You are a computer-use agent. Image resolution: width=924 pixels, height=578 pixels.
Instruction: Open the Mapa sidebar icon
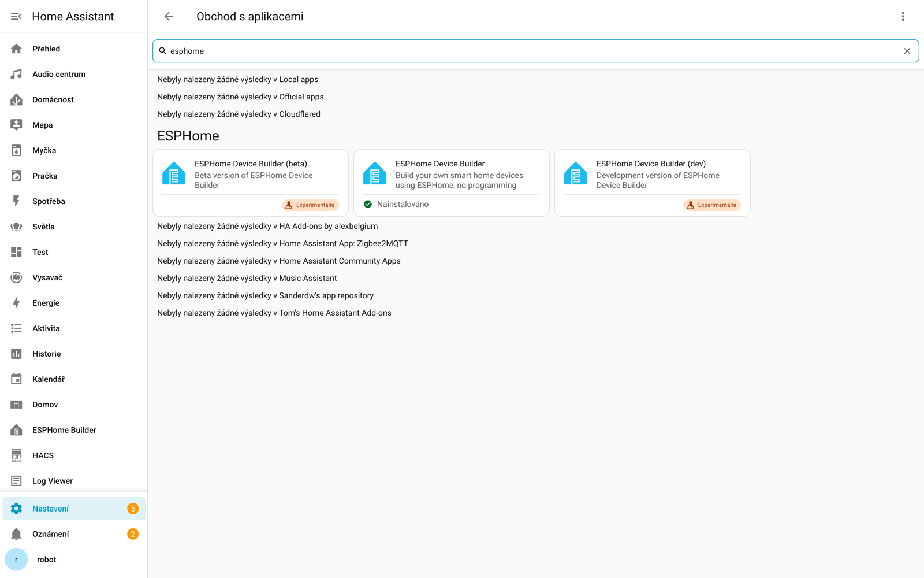tap(16, 125)
